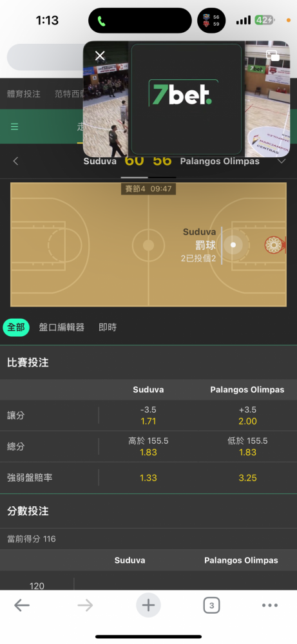Image resolution: width=297 pixels, height=644 pixels.
Task: Open the browser three-dot menu
Action: click(270, 605)
